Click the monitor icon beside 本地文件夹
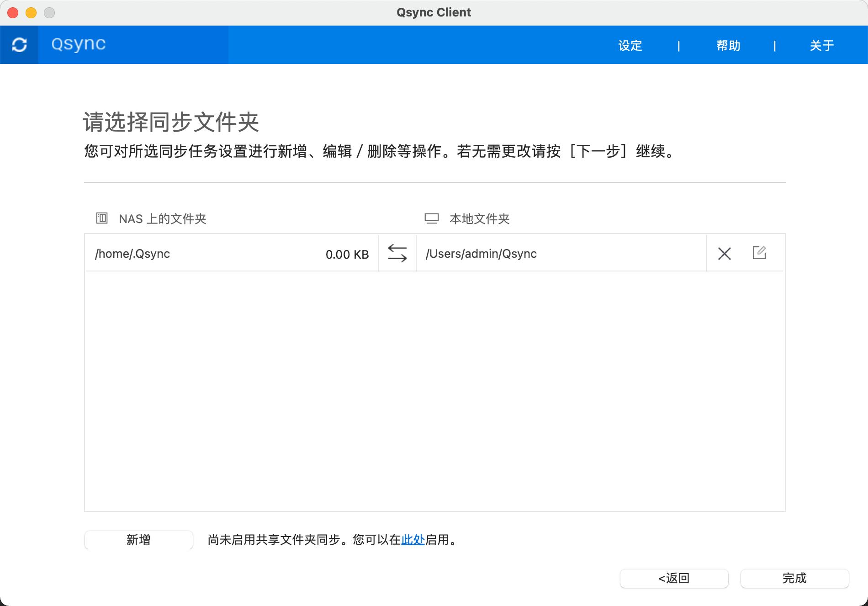868x606 pixels. [x=431, y=218]
